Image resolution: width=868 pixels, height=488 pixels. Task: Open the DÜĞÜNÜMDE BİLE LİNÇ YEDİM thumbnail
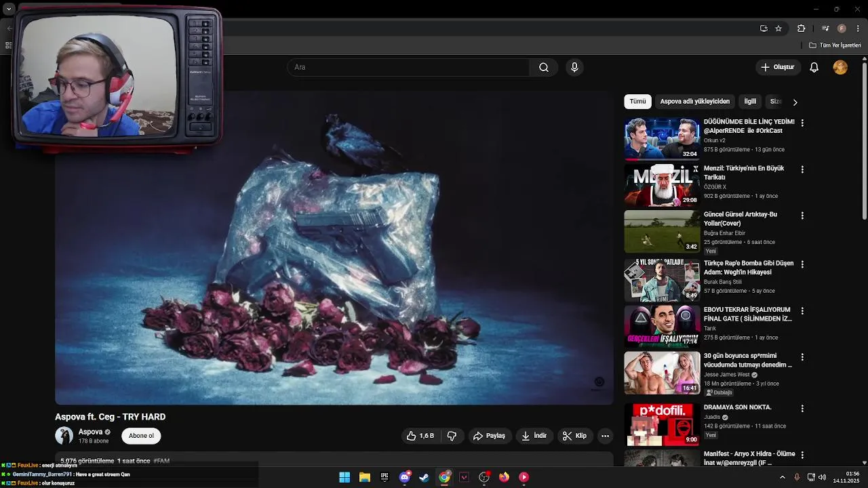662,139
